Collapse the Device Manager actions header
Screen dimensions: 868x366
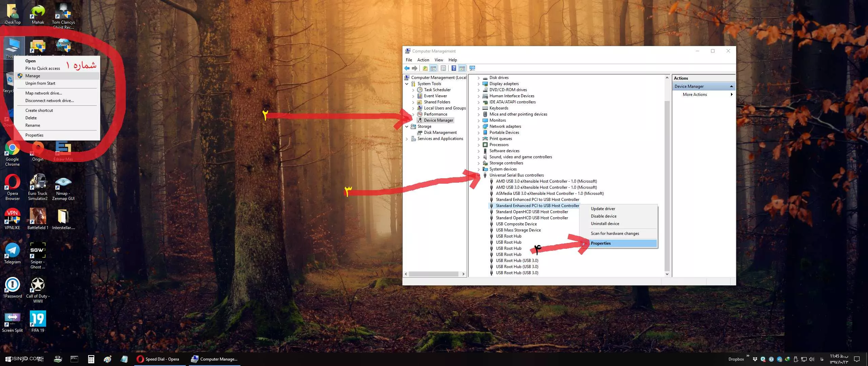[731, 86]
